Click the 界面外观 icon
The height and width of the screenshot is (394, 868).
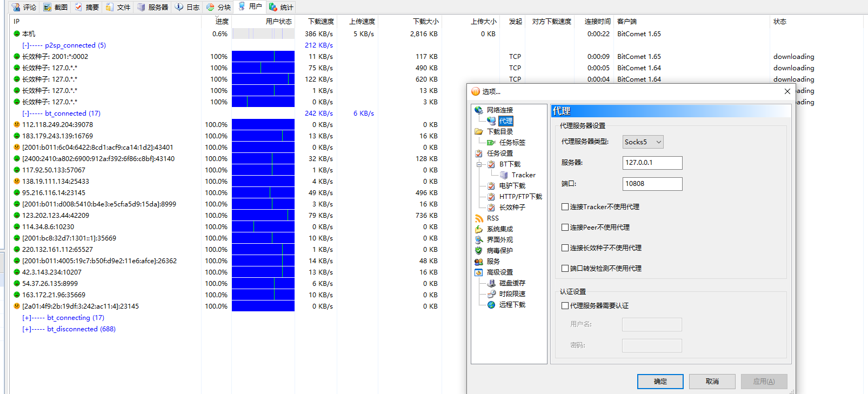click(479, 240)
